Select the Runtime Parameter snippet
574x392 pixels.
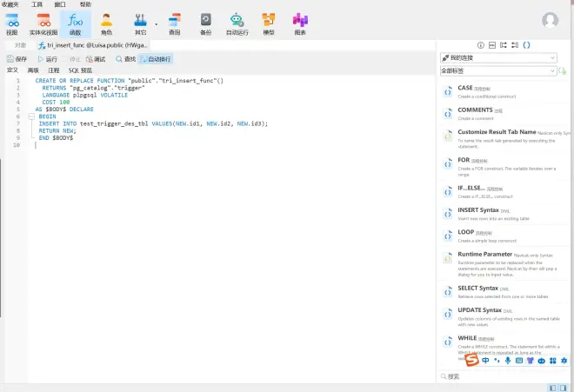504,264
